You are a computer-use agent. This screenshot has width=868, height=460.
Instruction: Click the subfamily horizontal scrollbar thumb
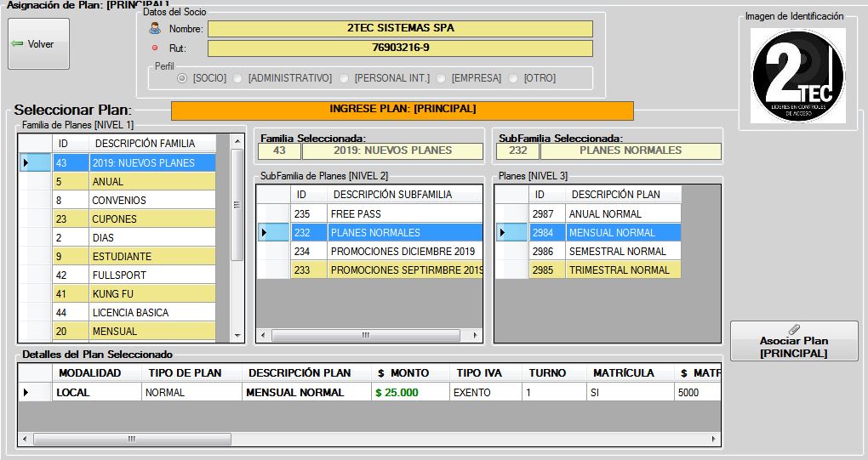click(x=365, y=335)
